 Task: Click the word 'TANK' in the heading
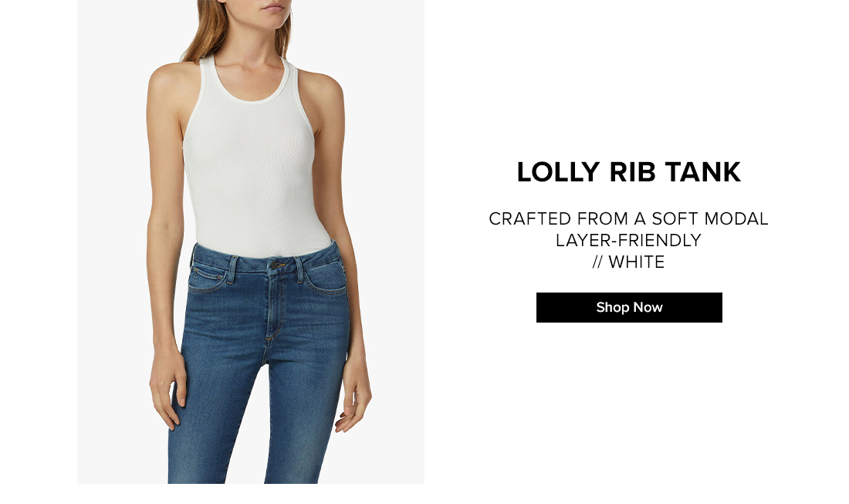click(x=702, y=172)
